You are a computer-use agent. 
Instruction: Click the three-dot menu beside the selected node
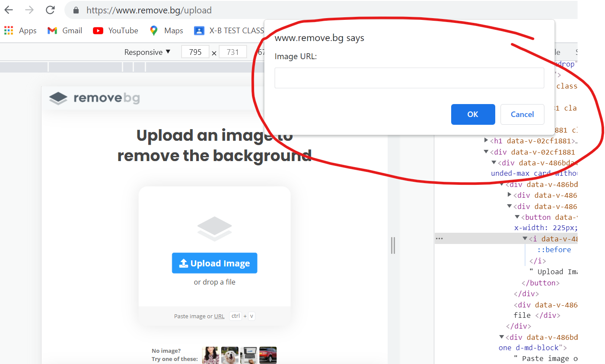pos(439,238)
